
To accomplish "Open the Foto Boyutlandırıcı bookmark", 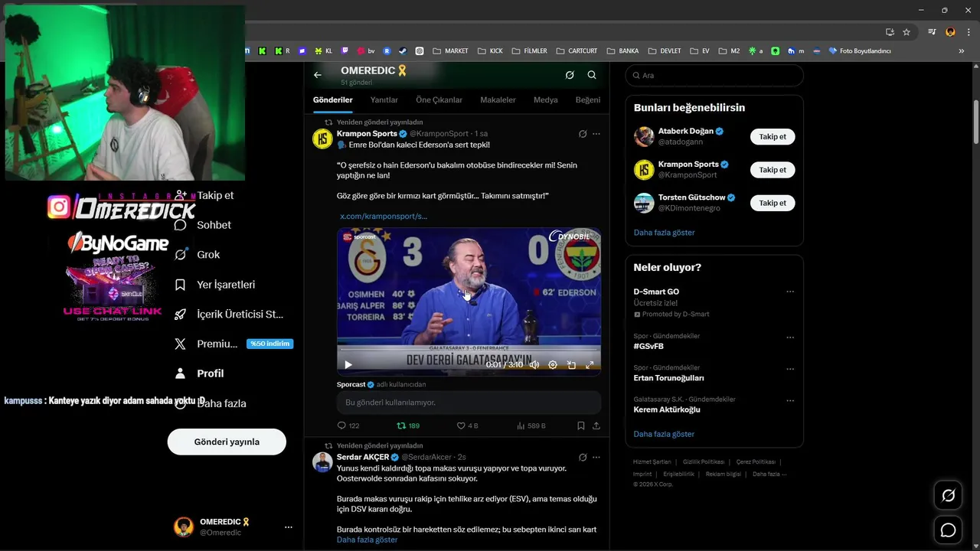I will pos(859,51).
